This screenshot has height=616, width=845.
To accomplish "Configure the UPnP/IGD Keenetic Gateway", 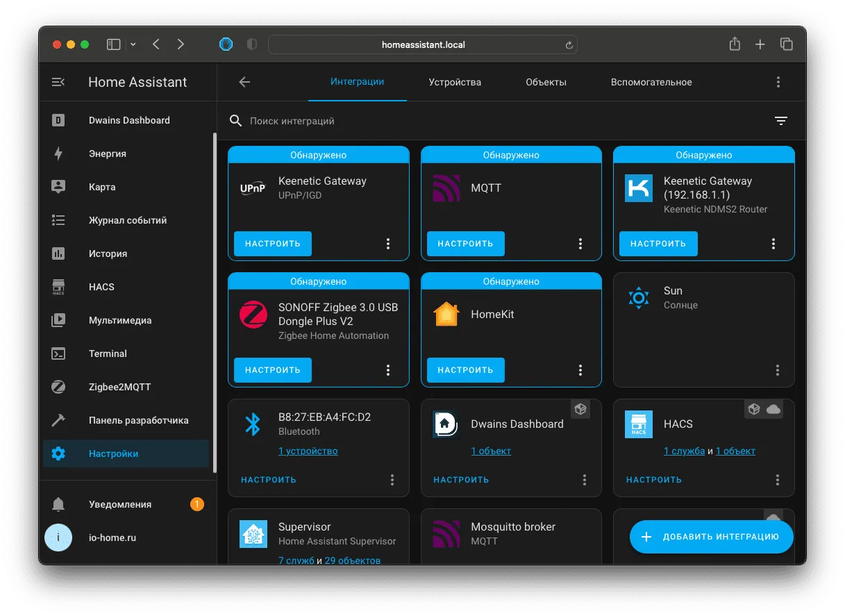I will pos(273,244).
